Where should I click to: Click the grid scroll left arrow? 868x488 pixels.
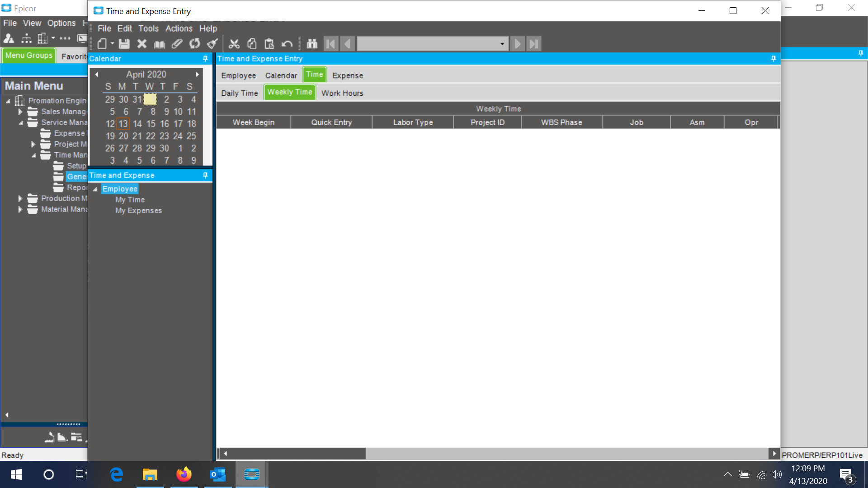(x=225, y=454)
